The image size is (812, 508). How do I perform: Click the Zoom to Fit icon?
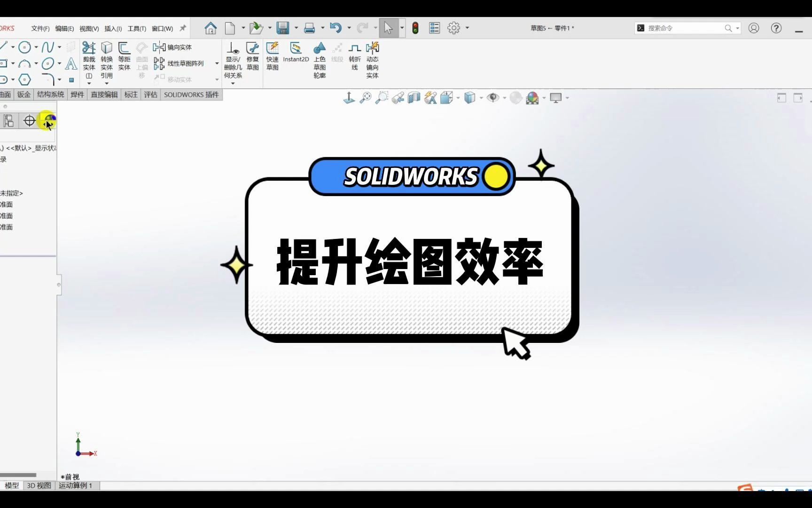(365, 98)
